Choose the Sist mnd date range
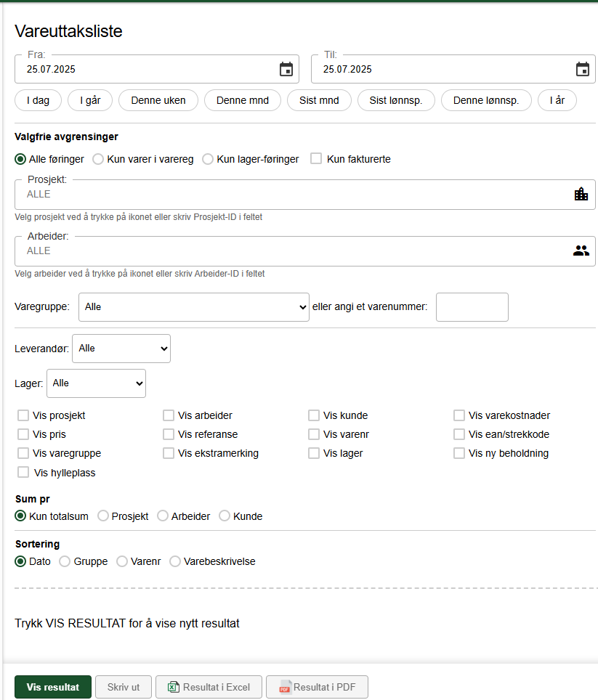 coord(319,100)
